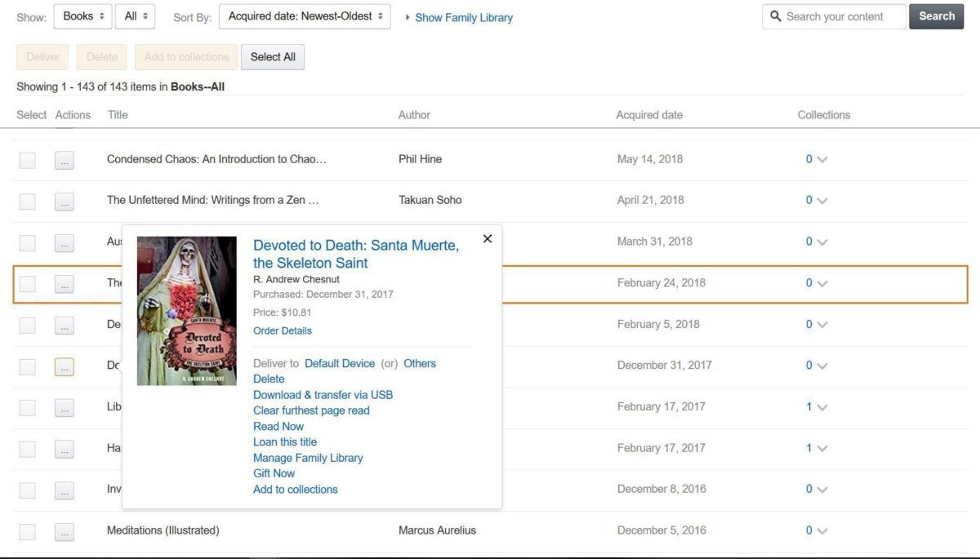Select Loan this title option
This screenshot has height=559, width=980.
pos(285,442)
